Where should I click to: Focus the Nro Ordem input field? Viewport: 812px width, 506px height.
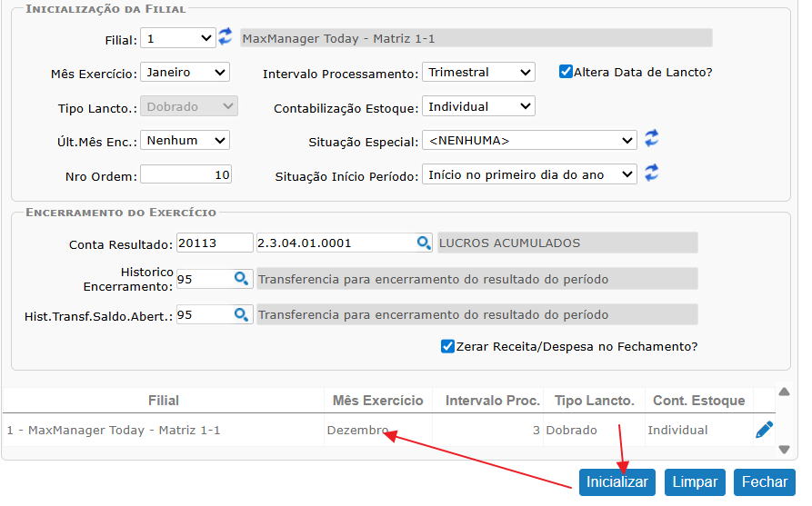tap(186, 174)
